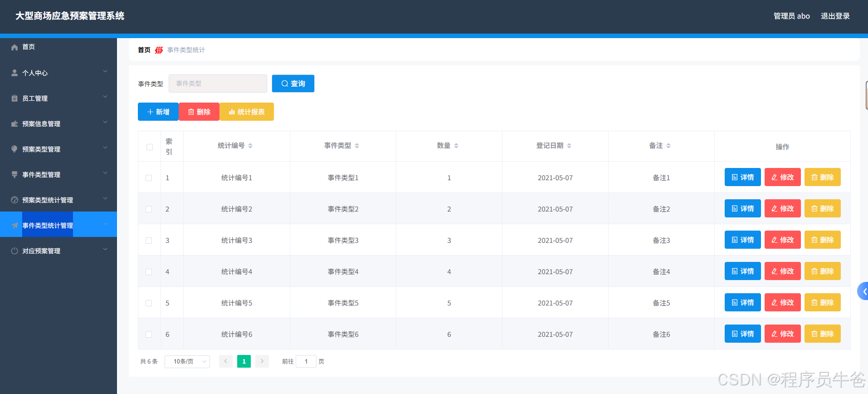The height and width of the screenshot is (394, 868).
Task: Click the paper-plane icon beside 事件类型统计管理
Action: pyautogui.click(x=15, y=225)
